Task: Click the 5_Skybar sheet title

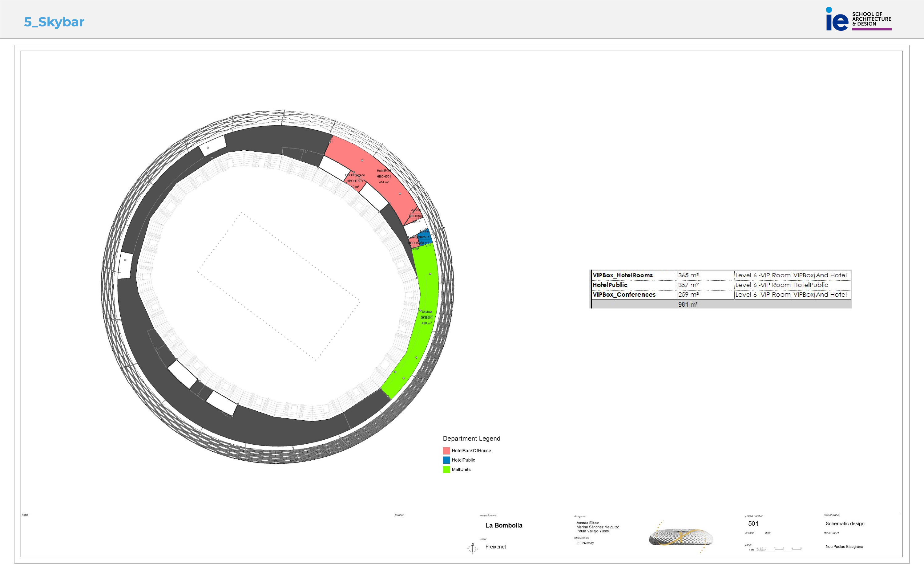Action: pos(54,22)
